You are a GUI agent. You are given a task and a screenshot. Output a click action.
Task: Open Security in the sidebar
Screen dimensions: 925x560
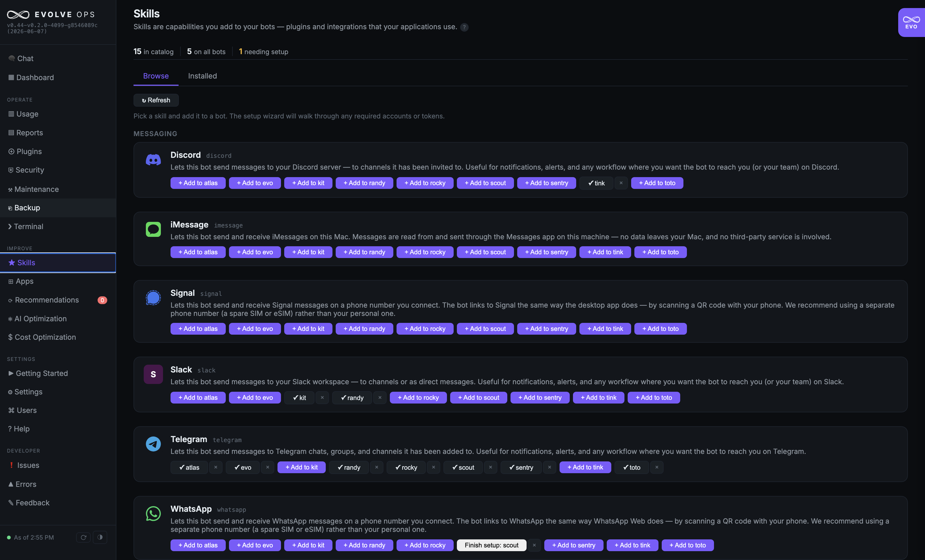point(58,170)
